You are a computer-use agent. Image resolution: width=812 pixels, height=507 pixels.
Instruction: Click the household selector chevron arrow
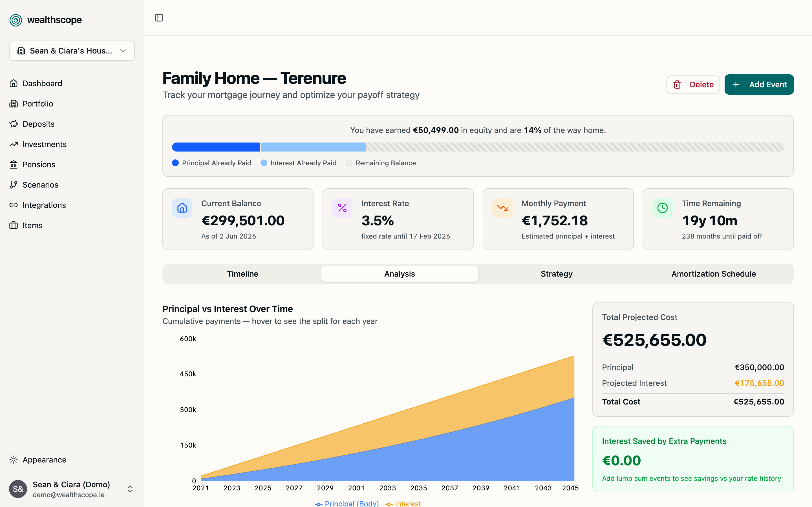(123, 51)
